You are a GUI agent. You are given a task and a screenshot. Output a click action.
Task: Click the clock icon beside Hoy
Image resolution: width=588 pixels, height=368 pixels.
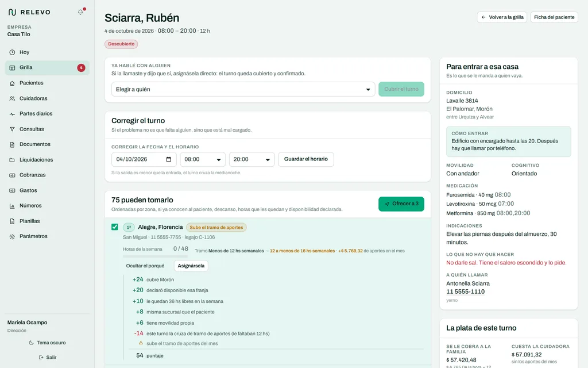[x=12, y=52]
